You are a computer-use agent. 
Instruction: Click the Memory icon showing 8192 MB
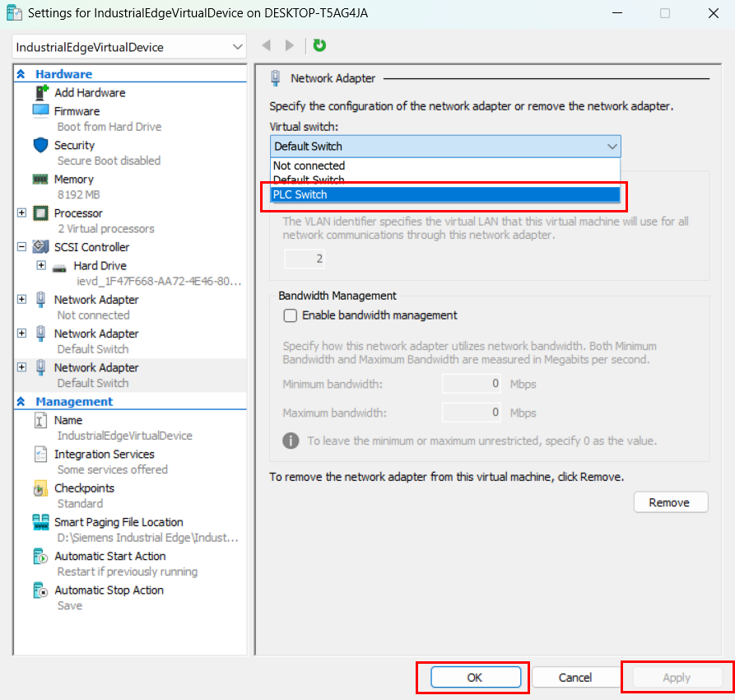(x=39, y=179)
